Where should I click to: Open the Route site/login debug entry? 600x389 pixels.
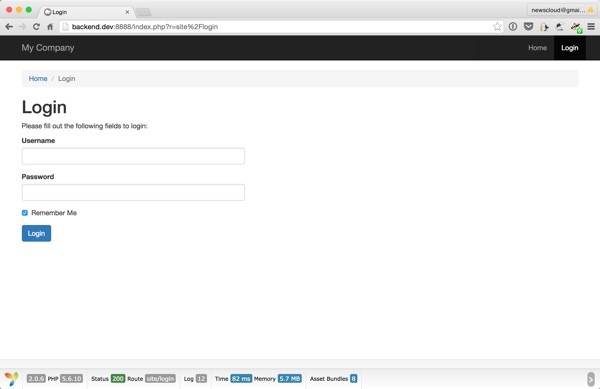(151, 379)
